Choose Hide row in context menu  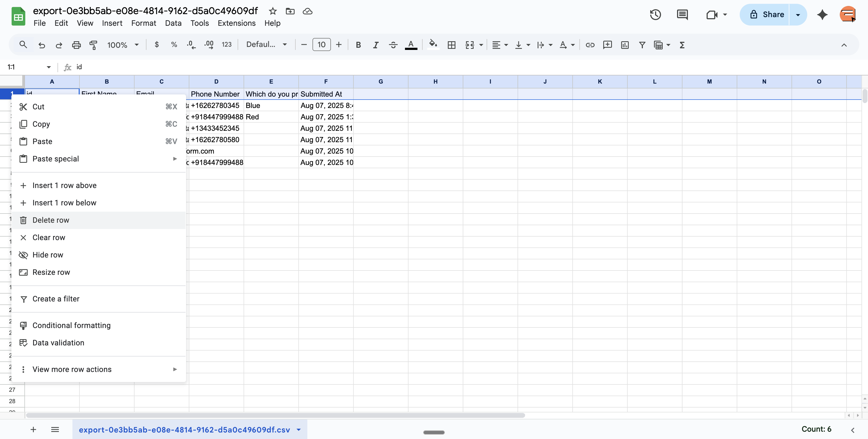(98, 255)
